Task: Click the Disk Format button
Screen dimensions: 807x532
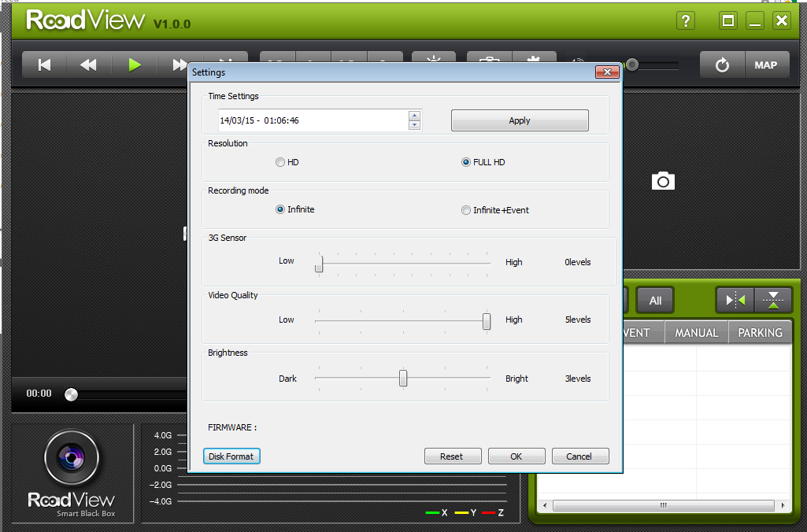Action: pyautogui.click(x=231, y=456)
